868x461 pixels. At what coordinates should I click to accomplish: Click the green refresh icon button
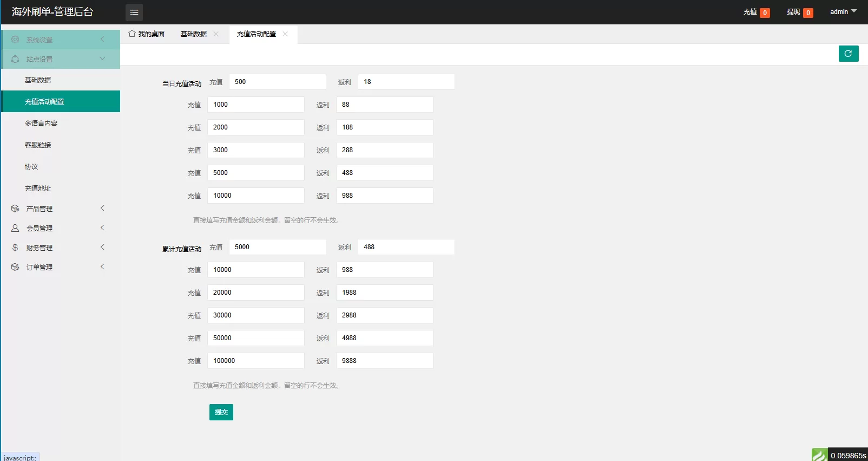[x=849, y=54]
